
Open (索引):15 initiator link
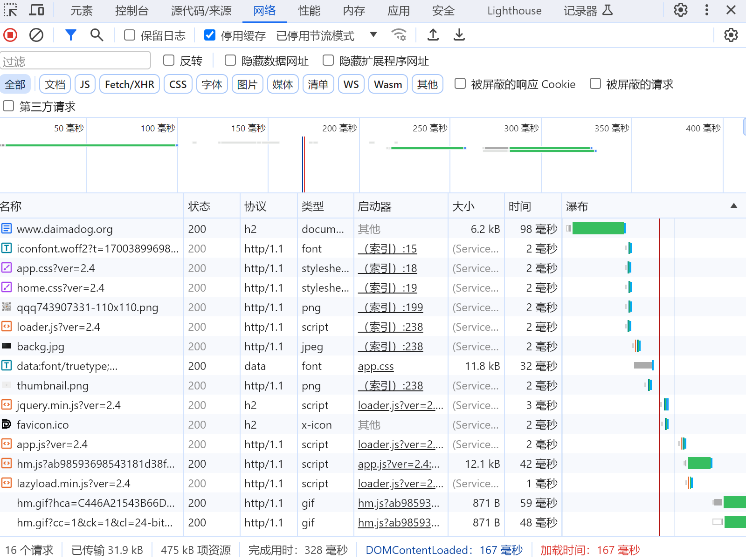point(387,249)
